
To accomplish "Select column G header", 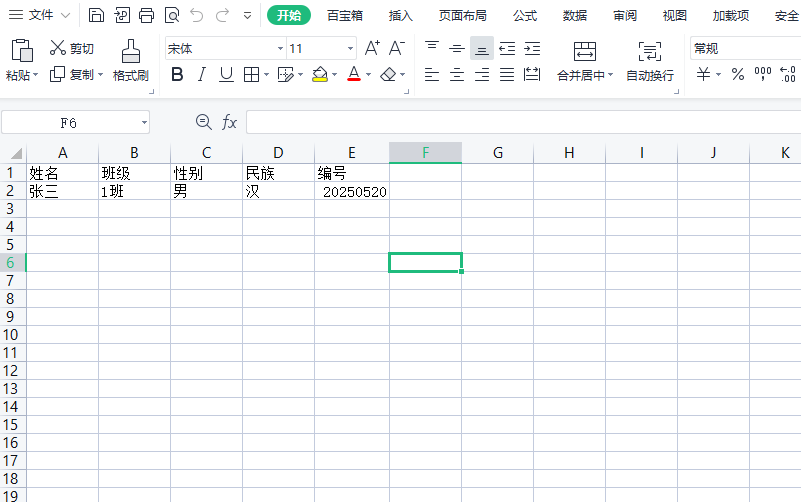I will coord(498,153).
